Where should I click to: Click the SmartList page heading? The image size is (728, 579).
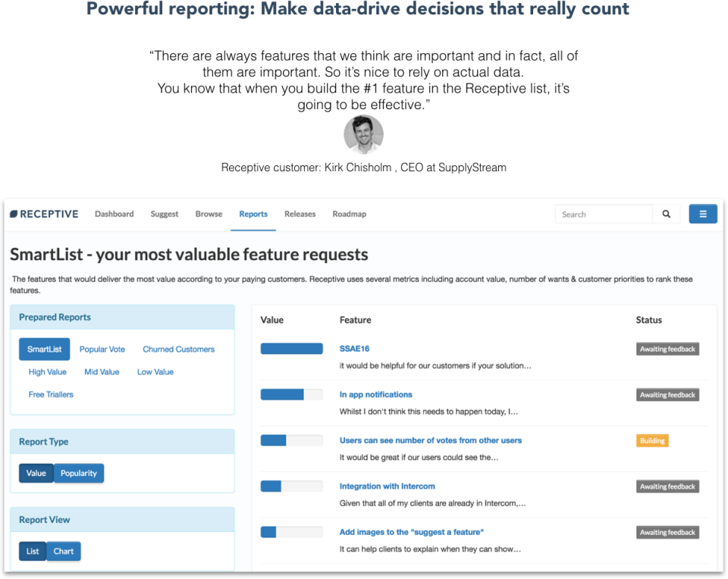189,255
